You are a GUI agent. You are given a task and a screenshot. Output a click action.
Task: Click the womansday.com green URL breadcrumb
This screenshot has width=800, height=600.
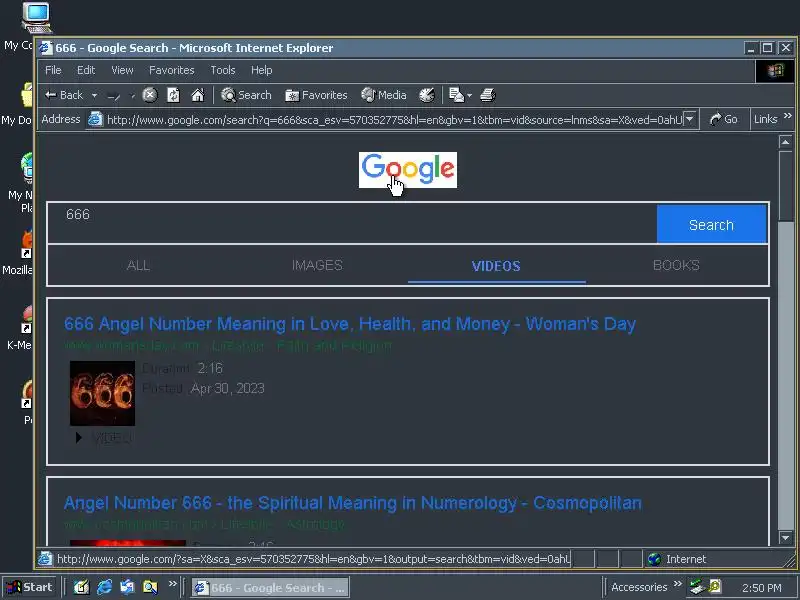pyautogui.click(x=228, y=346)
